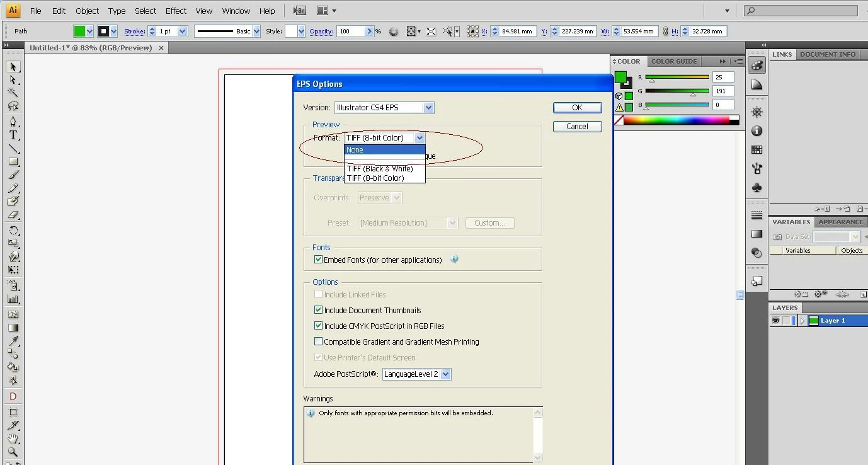868x465 pixels.
Task: Open the Stroke panel dock icon
Action: [x=757, y=215]
